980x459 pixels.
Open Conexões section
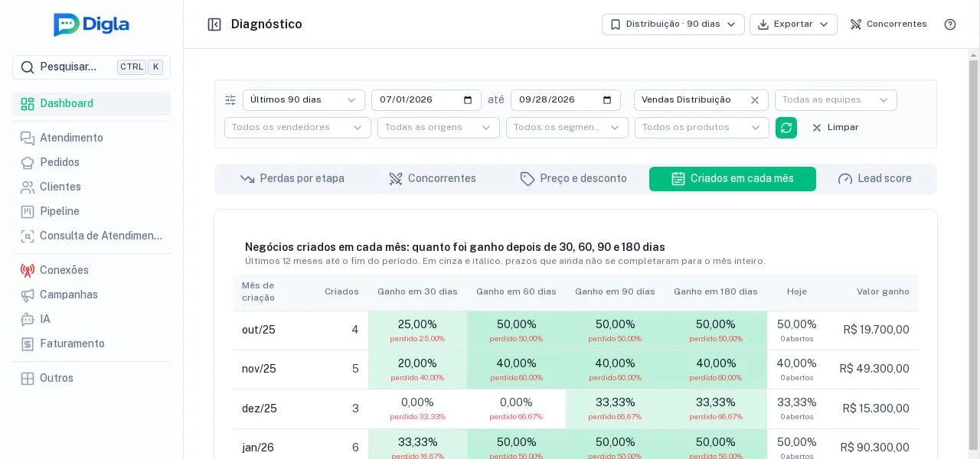point(91,270)
